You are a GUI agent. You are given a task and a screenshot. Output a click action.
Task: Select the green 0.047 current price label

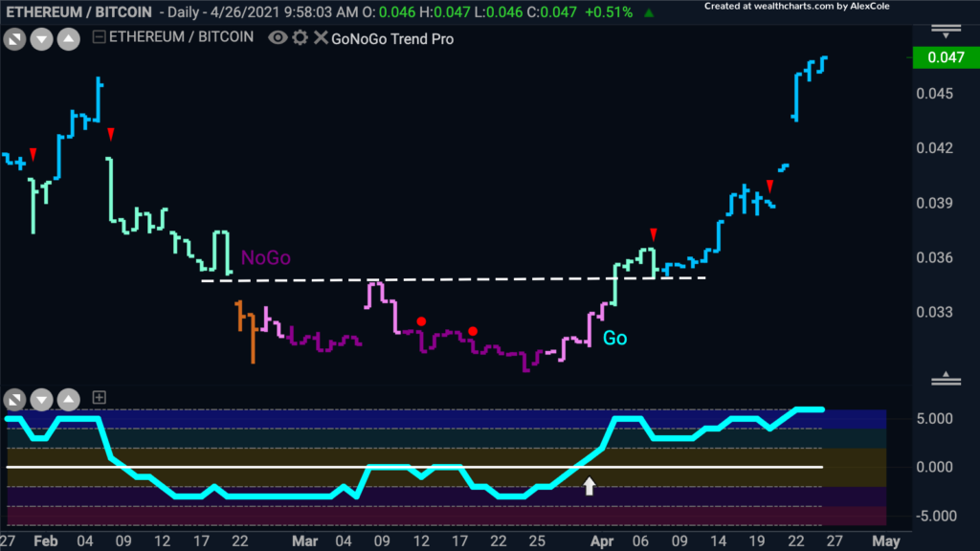(x=946, y=57)
